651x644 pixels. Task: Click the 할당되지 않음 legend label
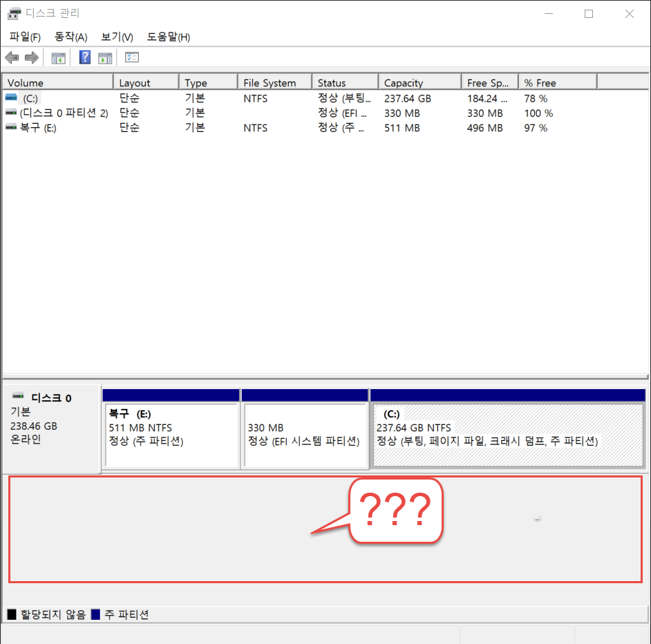53,614
